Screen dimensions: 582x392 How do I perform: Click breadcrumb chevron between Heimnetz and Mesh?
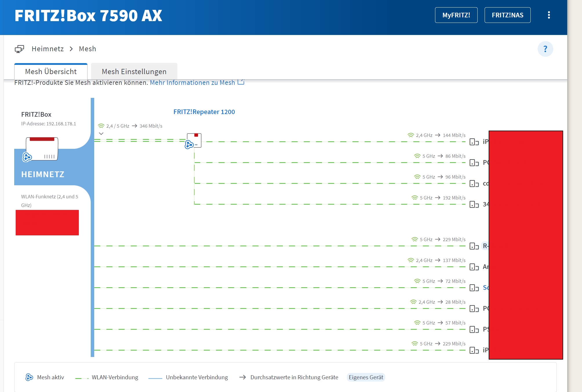pos(71,49)
